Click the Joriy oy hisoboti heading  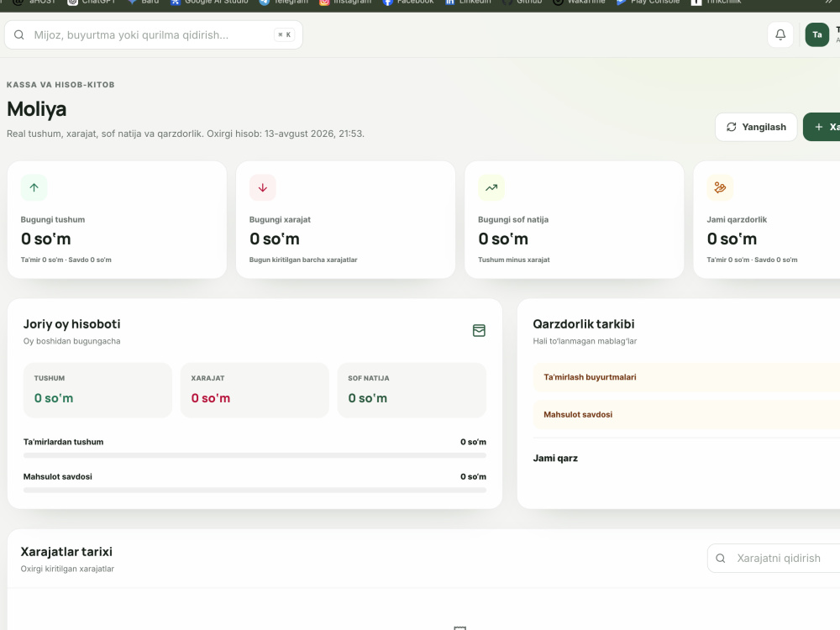71,324
